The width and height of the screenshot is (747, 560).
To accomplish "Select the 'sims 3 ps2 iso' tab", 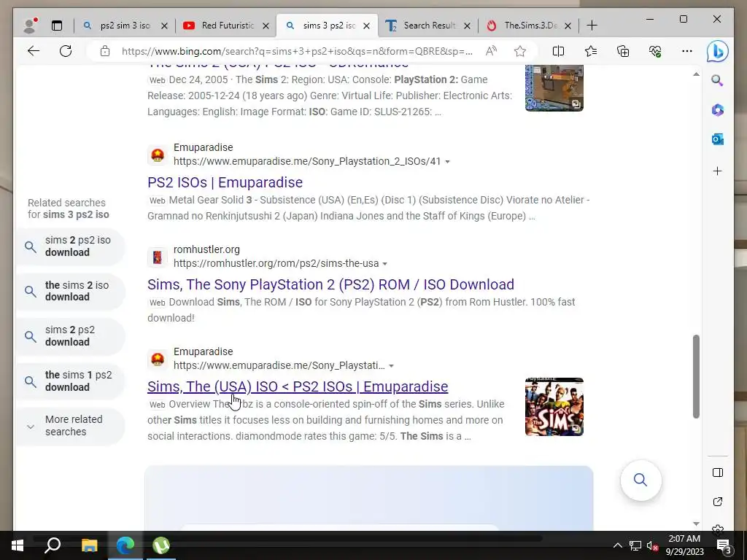I will click(x=329, y=26).
